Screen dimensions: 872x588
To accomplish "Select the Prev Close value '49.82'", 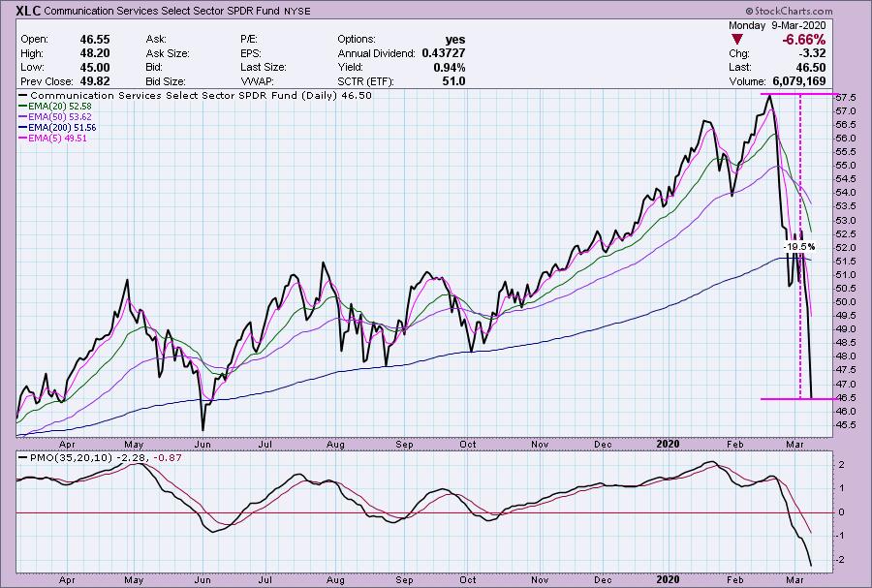I will (x=95, y=81).
